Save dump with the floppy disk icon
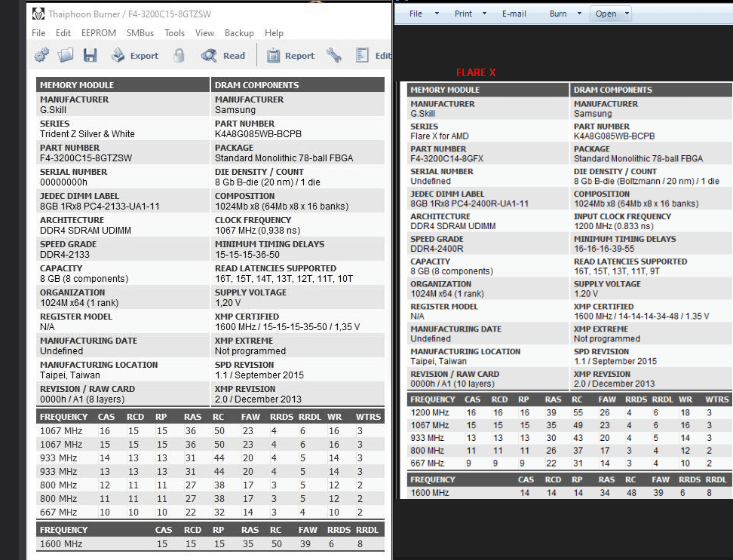This screenshot has width=733, height=560. (x=90, y=55)
